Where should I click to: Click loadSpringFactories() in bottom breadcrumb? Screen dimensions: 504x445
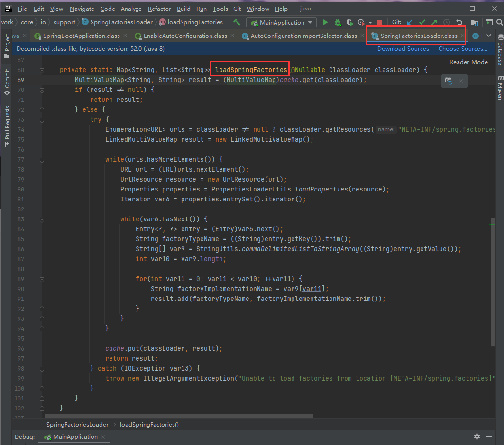pos(149,425)
